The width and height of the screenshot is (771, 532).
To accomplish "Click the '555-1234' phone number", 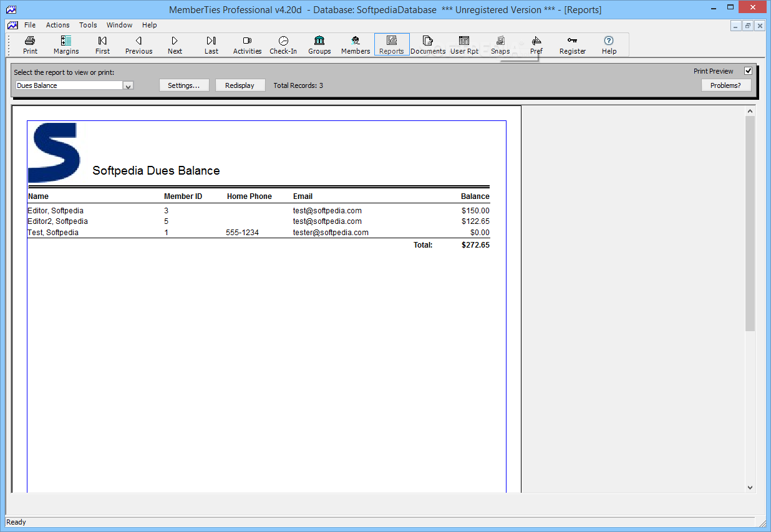I will (x=243, y=233).
